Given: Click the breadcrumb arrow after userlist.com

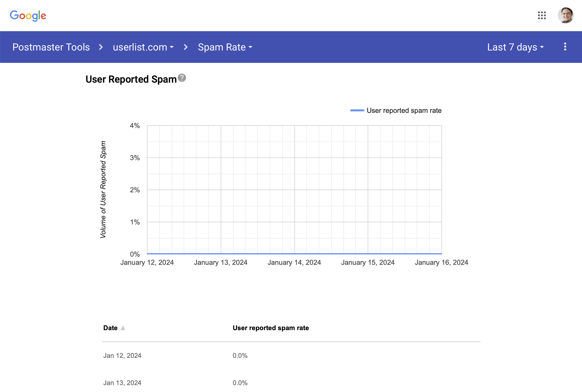Looking at the screenshot, I should pos(186,47).
